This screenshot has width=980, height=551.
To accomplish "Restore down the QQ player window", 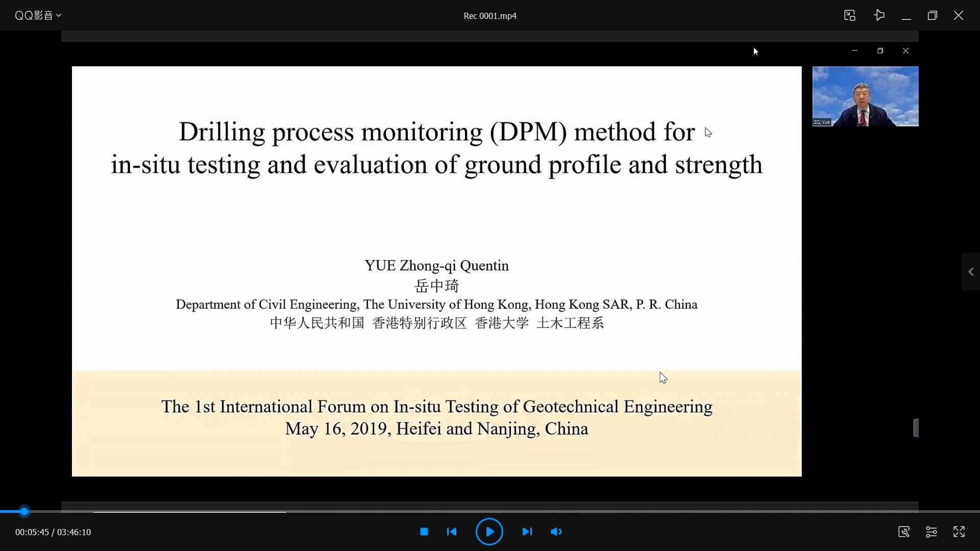I will 932,15.
